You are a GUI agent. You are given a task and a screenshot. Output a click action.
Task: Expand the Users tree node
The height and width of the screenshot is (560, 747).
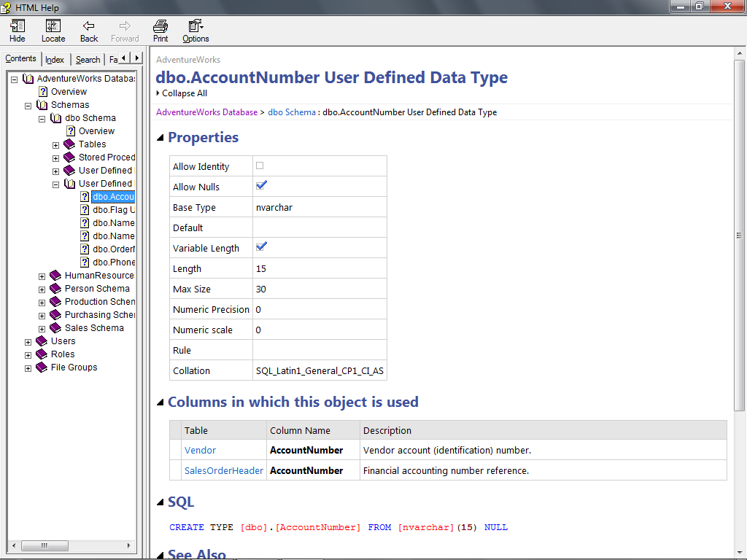(x=28, y=342)
